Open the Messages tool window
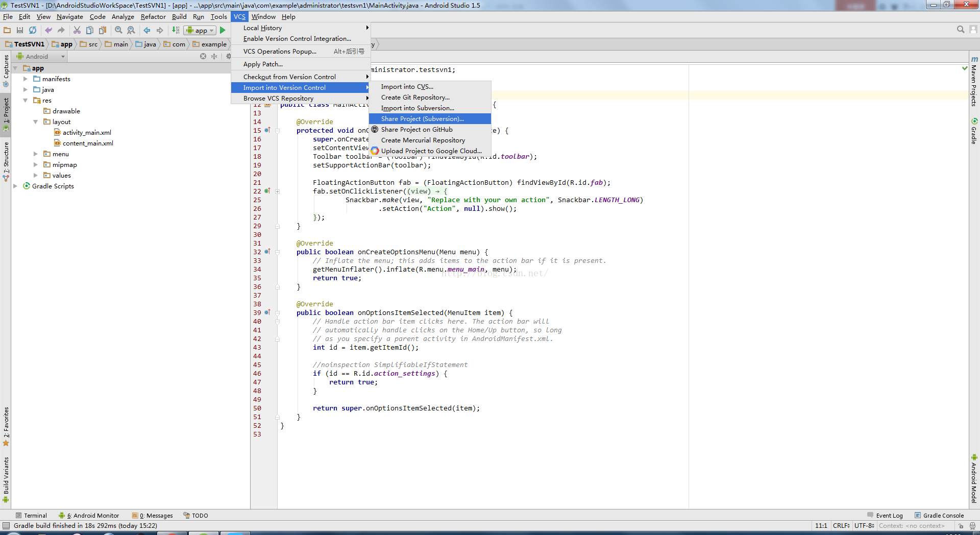The image size is (980, 535). pyautogui.click(x=152, y=515)
